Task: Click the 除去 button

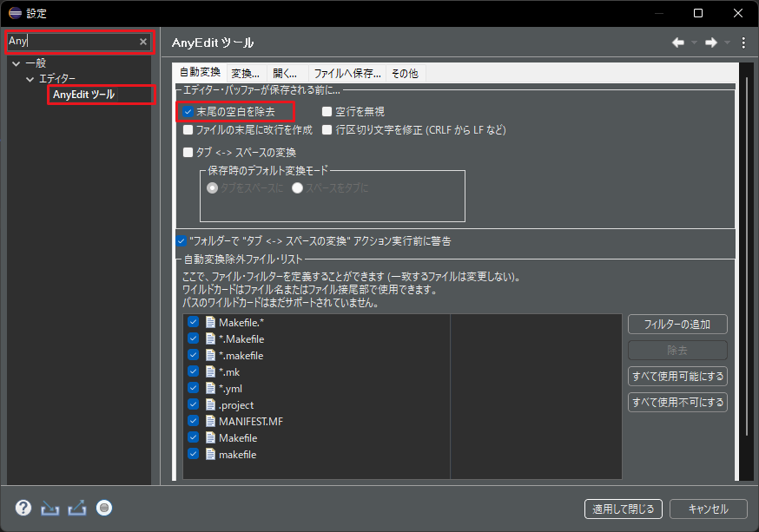Action: point(677,350)
